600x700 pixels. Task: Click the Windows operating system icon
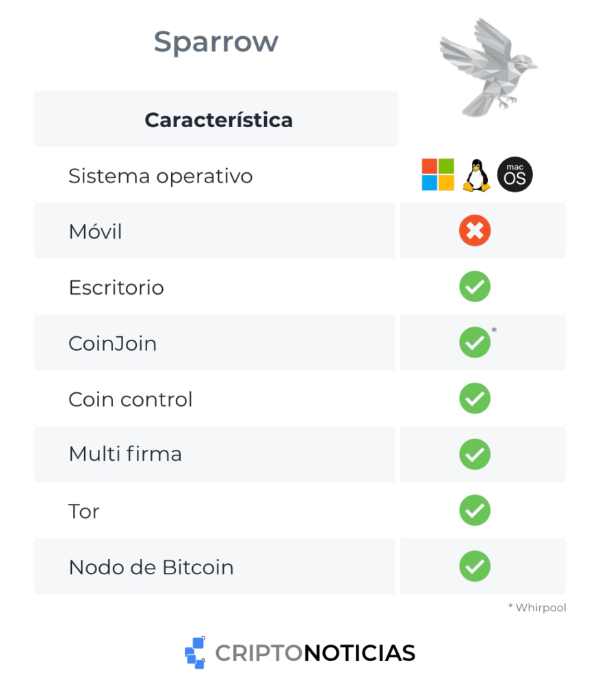438,175
